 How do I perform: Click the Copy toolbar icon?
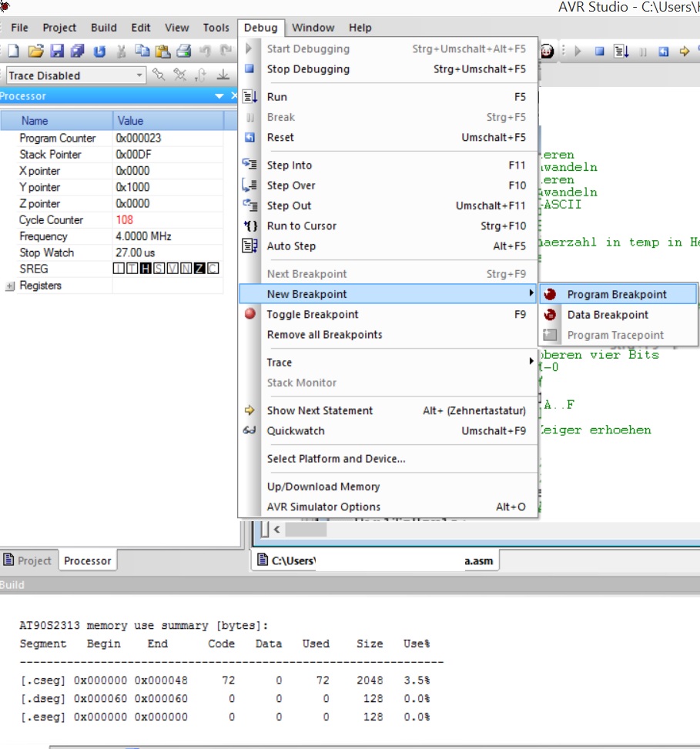(x=142, y=51)
